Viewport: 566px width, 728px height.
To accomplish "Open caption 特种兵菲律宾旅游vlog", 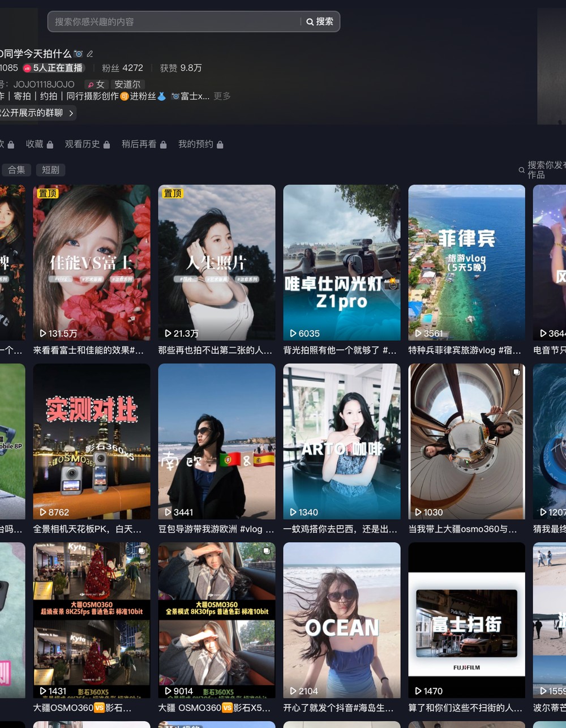I will click(x=465, y=350).
